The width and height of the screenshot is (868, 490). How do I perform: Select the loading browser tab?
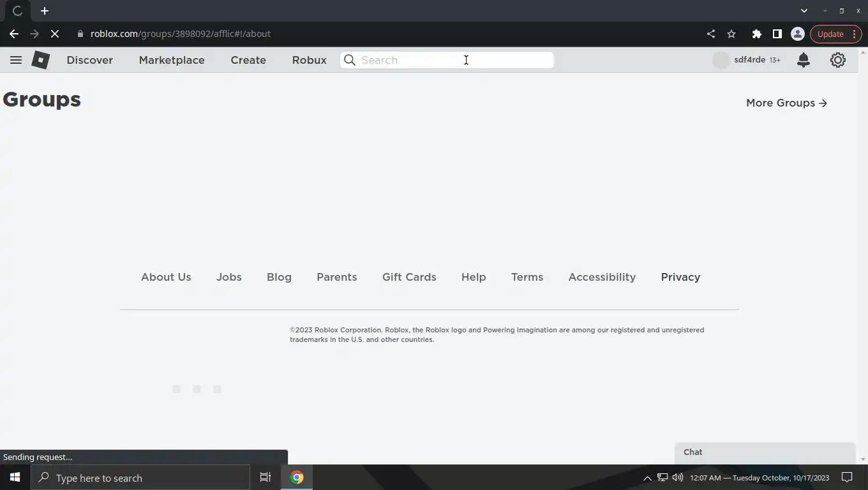click(x=17, y=11)
